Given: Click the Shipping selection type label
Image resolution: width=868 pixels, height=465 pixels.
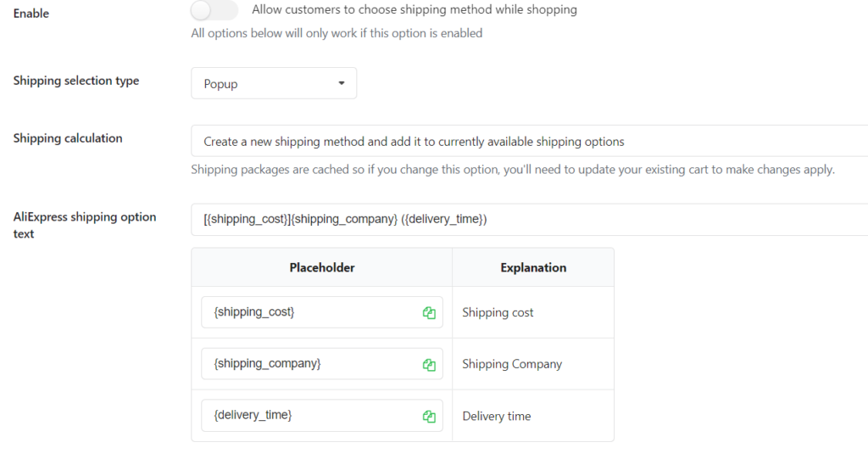Looking at the screenshot, I should 75,81.
